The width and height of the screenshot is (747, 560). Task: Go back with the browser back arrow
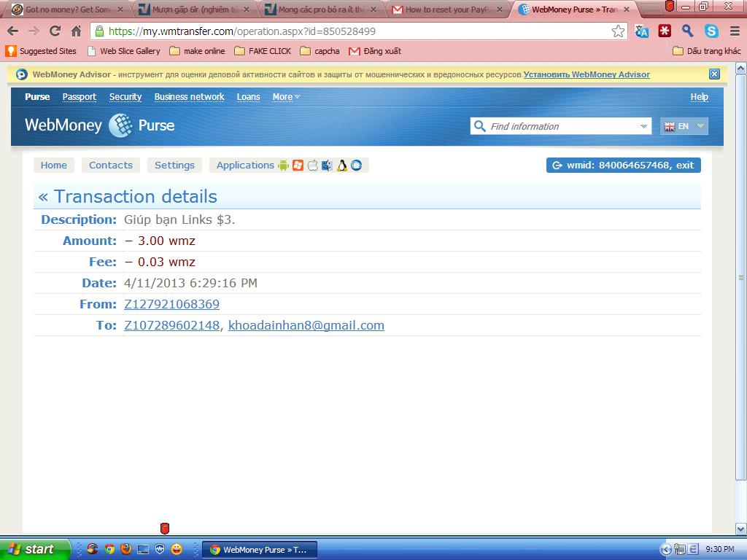point(13,31)
